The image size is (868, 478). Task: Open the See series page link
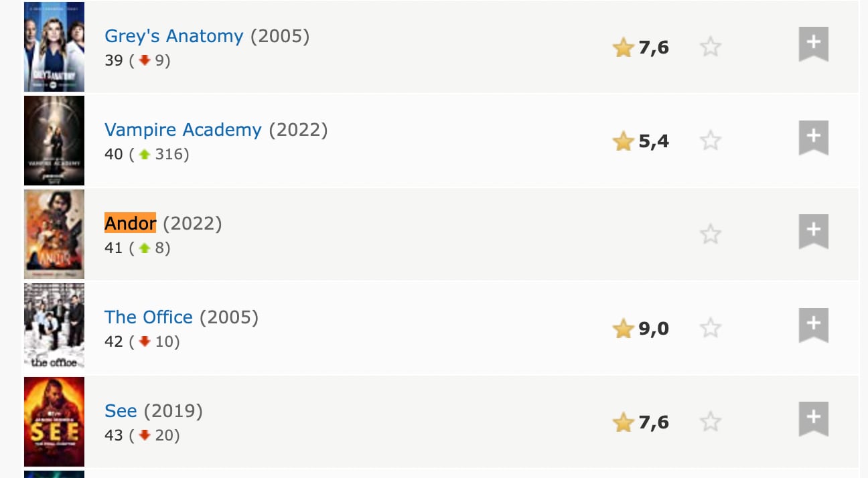point(121,411)
